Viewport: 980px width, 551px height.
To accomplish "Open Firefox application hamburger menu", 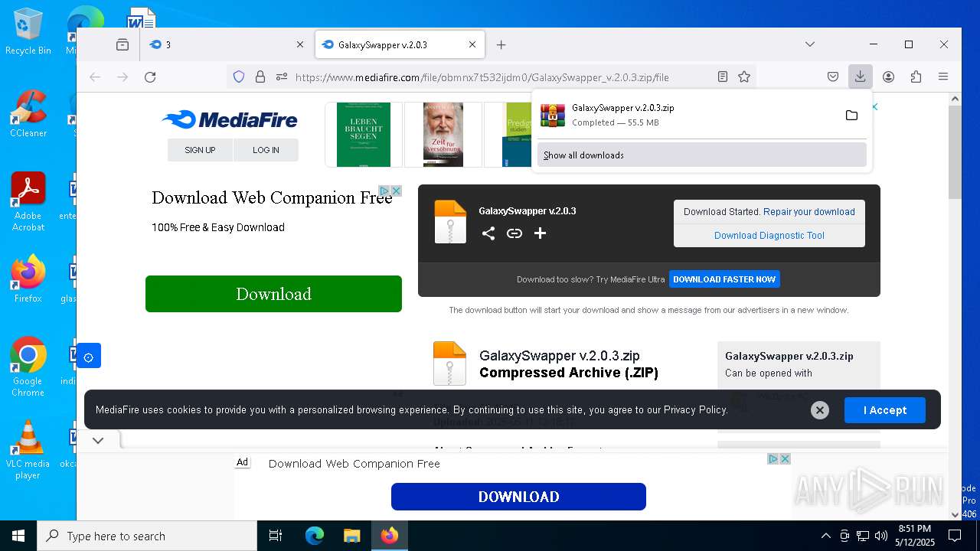I will (943, 77).
